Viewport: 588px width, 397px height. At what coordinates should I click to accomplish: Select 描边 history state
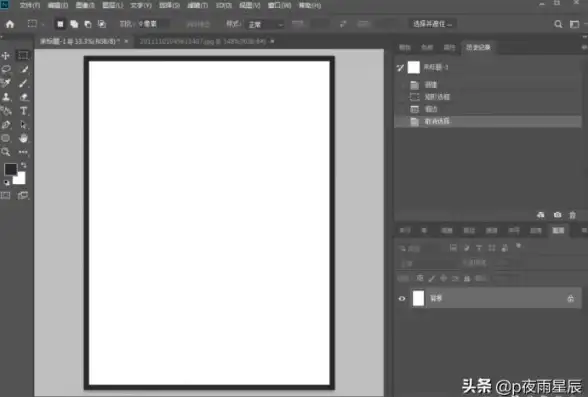pos(488,109)
